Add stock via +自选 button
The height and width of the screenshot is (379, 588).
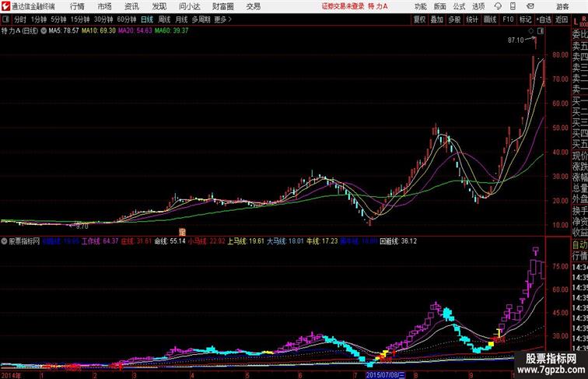click(544, 19)
